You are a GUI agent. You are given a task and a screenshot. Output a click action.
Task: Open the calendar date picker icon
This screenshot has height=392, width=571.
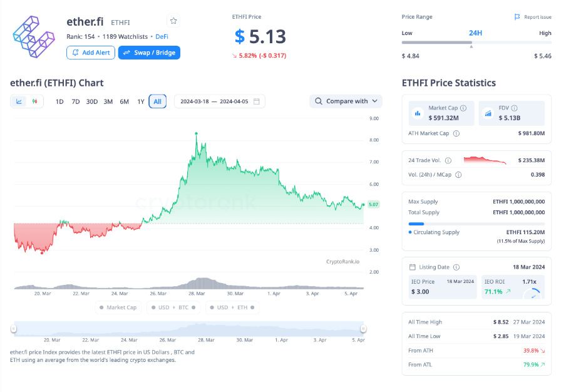(256, 101)
